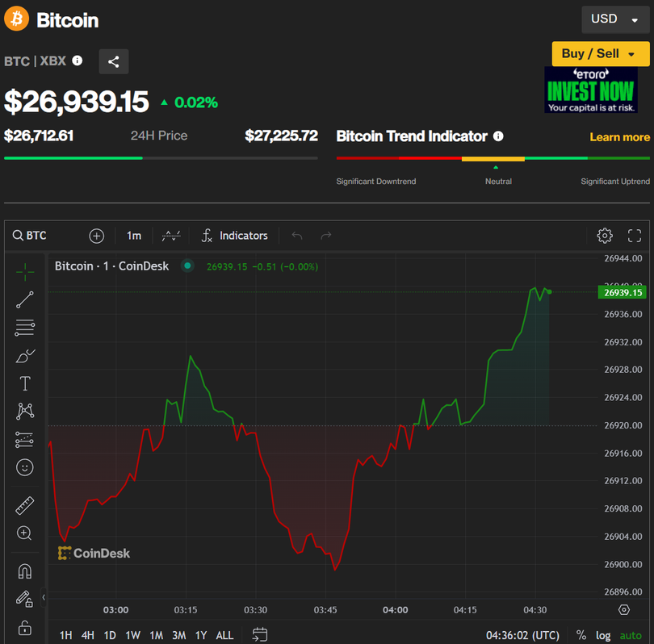Open the 1m interval dropdown
The image size is (654, 644).
coord(134,236)
